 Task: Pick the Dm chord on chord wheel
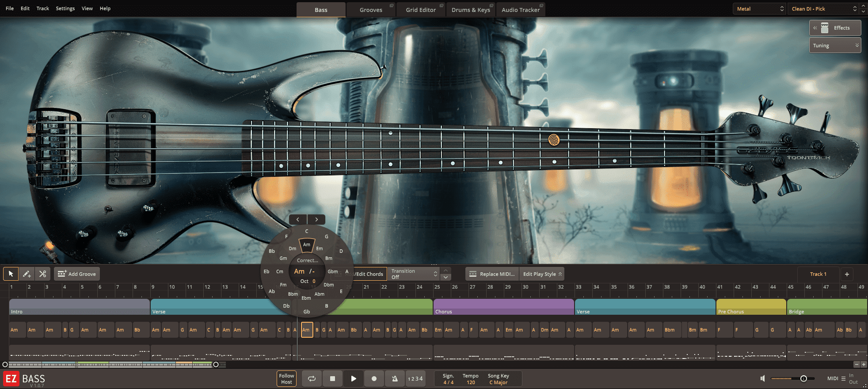click(x=293, y=248)
